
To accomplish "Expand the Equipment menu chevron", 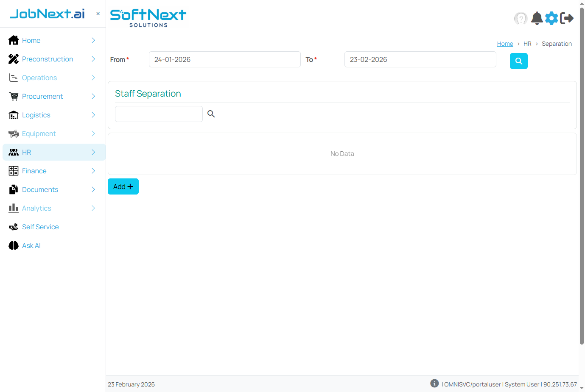I will [x=93, y=133].
